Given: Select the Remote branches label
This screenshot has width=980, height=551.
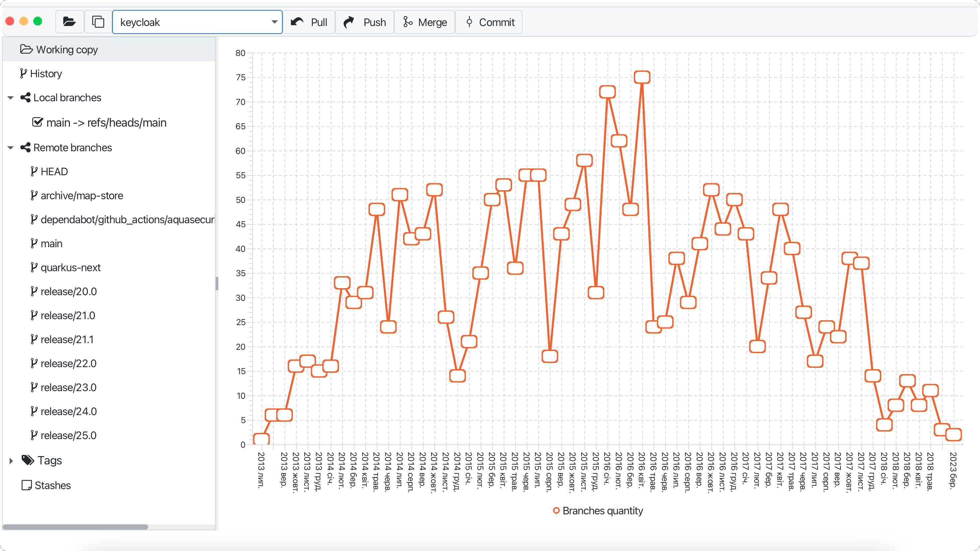Looking at the screenshot, I should click(x=73, y=148).
